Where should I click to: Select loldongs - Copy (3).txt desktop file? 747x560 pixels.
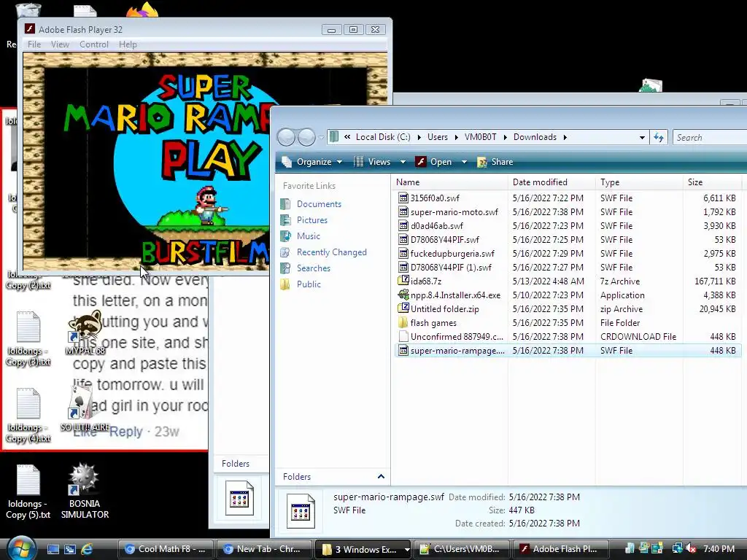28,339
